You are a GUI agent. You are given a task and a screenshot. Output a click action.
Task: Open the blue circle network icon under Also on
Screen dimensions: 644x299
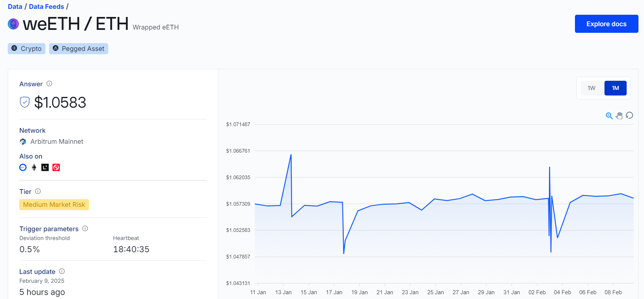tap(23, 167)
